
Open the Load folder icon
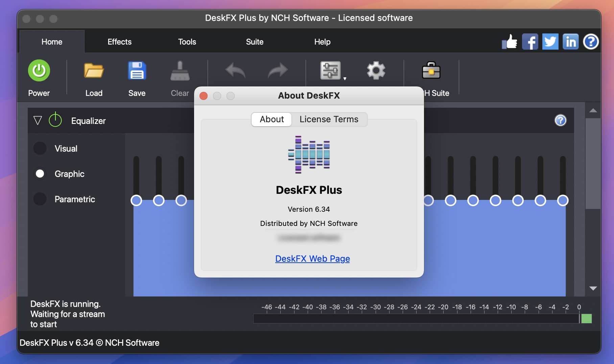pos(94,71)
